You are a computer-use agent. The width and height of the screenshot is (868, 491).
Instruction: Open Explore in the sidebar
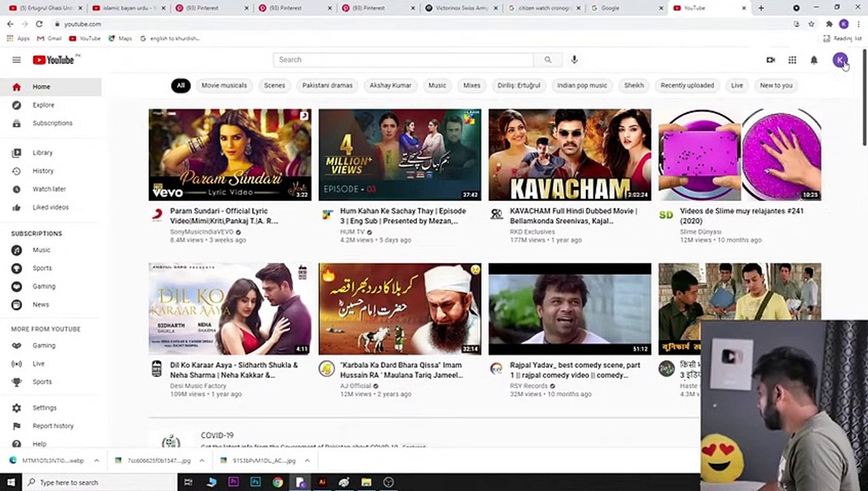50,105
